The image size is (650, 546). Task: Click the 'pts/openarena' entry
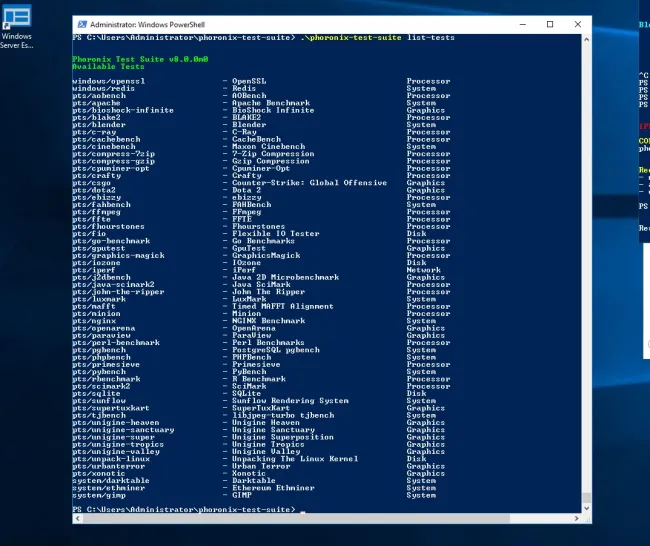click(x=104, y=328)
